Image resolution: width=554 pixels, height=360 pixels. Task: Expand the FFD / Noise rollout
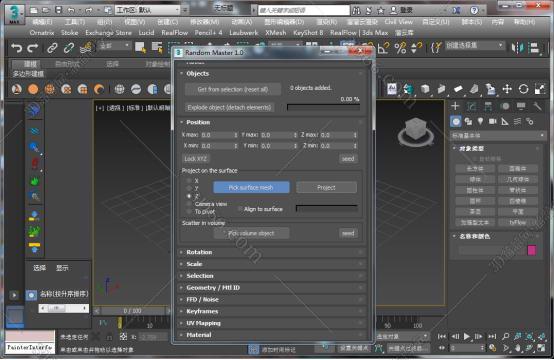pos(272,300)
